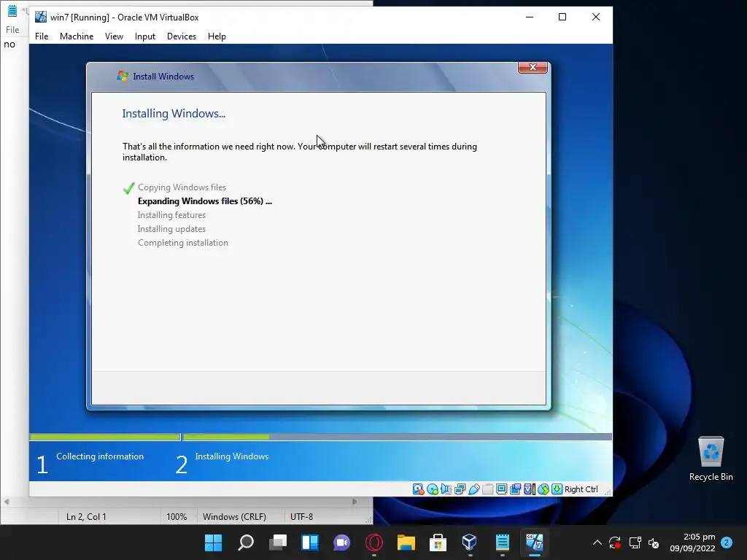Viewport: 747px width, 560px height.
Task: Click the Installing Windows progress bar segment
Action: pyautogui.click(x=398, y=437)
